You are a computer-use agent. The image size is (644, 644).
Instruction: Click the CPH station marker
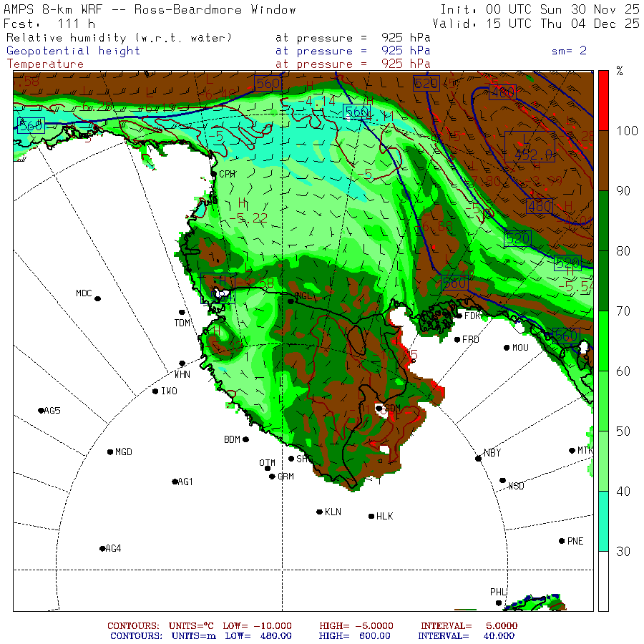[x=213, y=175]
